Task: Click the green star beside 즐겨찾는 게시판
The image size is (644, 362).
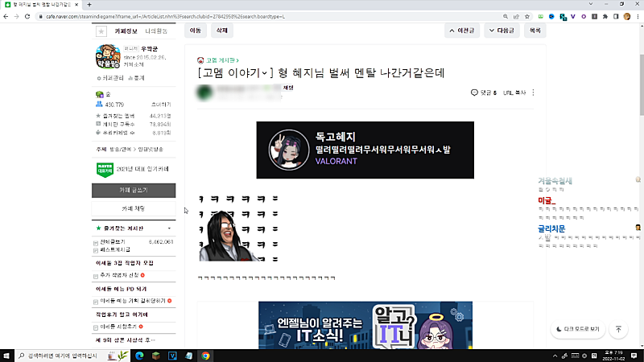Action: point(98,228)
